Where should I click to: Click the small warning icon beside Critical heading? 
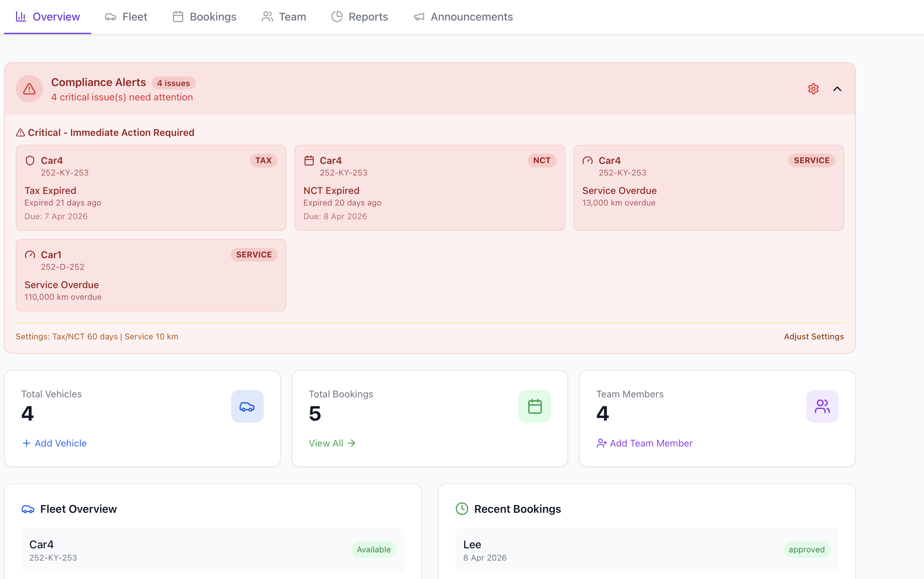(20, 132)
